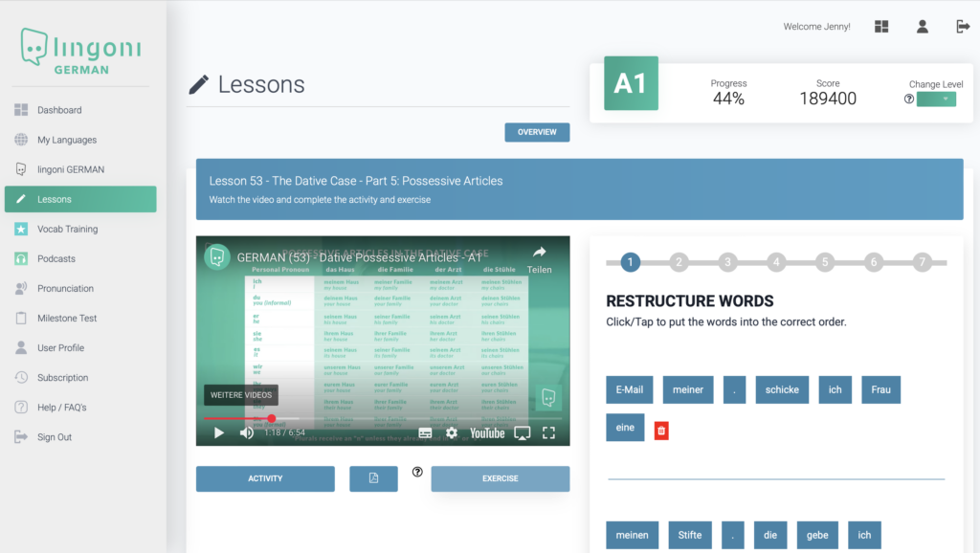The width and height of the screenshot is (980, 553).
Task: Open video settings gear icon
Action: click(x=452, y=432)
